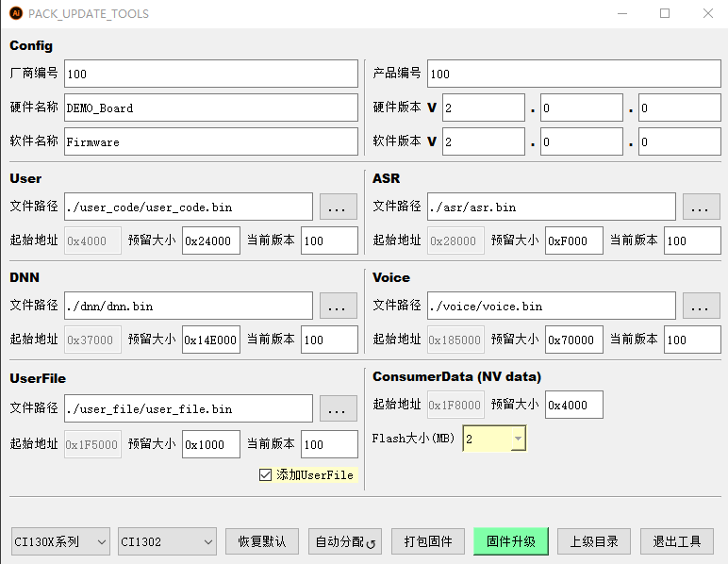This screenshot has width=728, height=564.
Task: Browse for the User code file path
Action: click(x=339, y=207)
